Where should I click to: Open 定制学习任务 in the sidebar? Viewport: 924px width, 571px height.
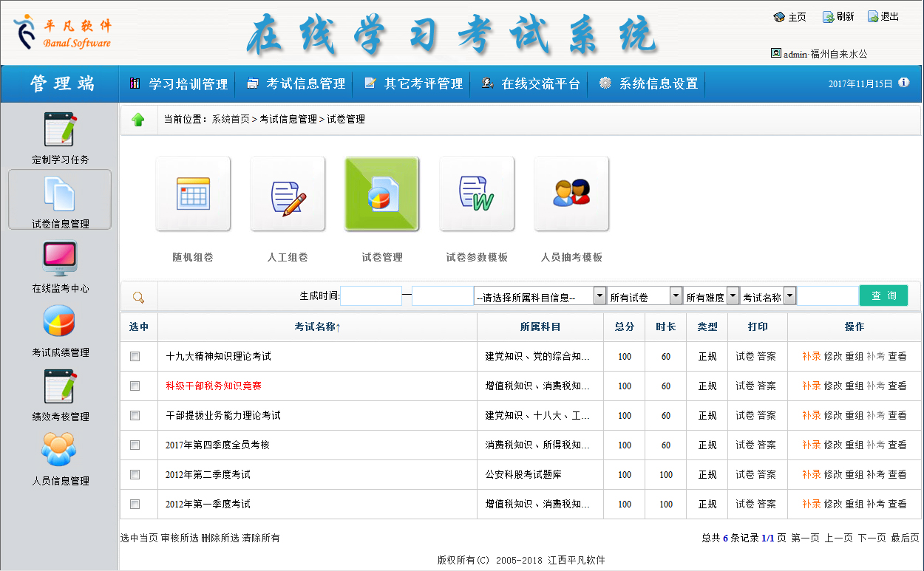[60, 131]
